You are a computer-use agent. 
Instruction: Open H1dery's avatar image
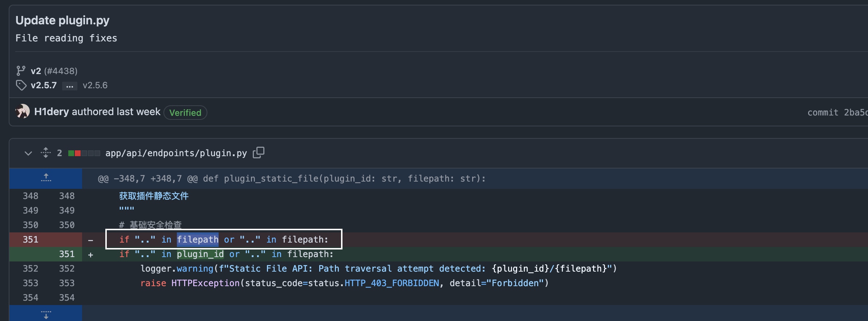coord(23,111)
